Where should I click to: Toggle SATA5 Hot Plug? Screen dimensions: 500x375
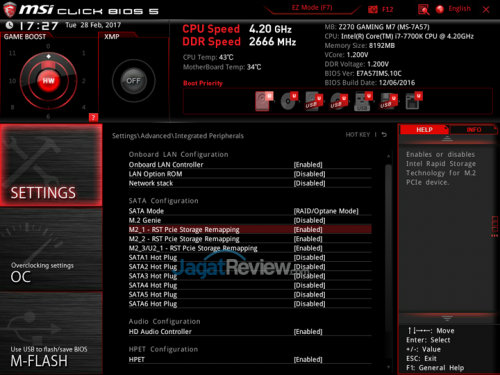click(x=250, y=295)
